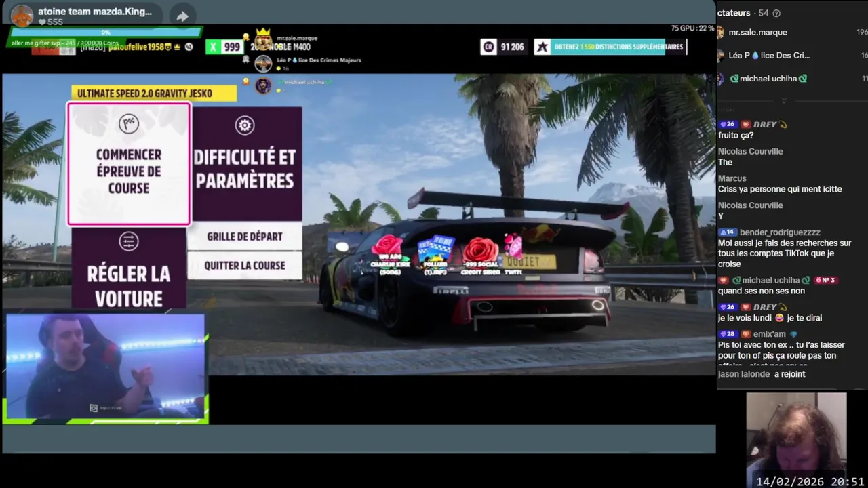The width and height of the screenshot is (868, 488).
Task: Click the "quand ses non ses non" message
Action: pyautogui.click(x=762, y=291)
